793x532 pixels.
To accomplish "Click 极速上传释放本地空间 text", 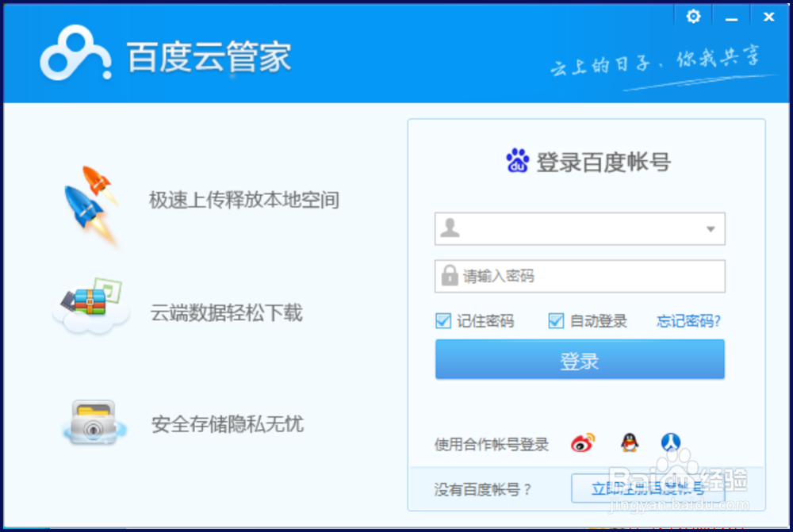I will pos(243,201).
